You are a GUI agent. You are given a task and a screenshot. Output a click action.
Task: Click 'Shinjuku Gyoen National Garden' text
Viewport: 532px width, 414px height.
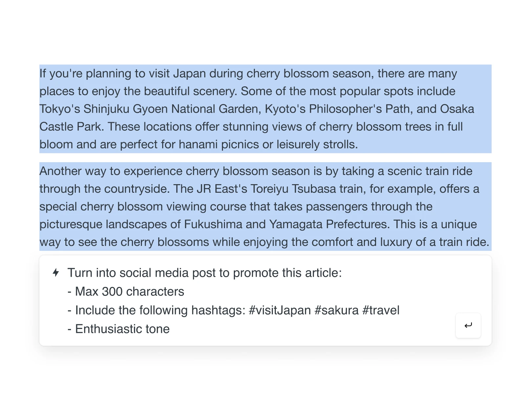tap(172, 109)
